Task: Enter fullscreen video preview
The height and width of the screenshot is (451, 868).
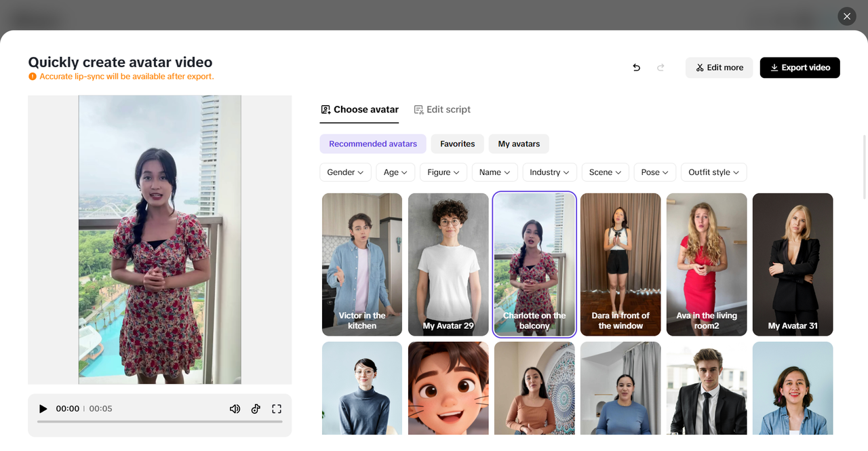Action: [276, 408]
